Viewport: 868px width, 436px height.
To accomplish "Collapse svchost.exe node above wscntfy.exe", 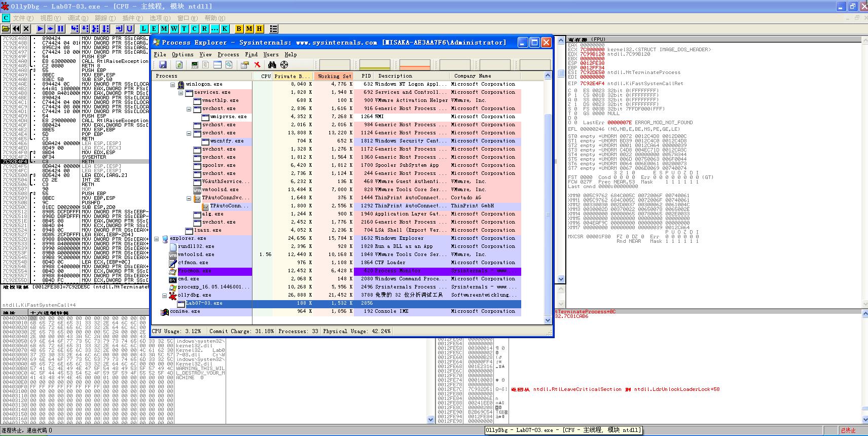I will pos(189,133).
